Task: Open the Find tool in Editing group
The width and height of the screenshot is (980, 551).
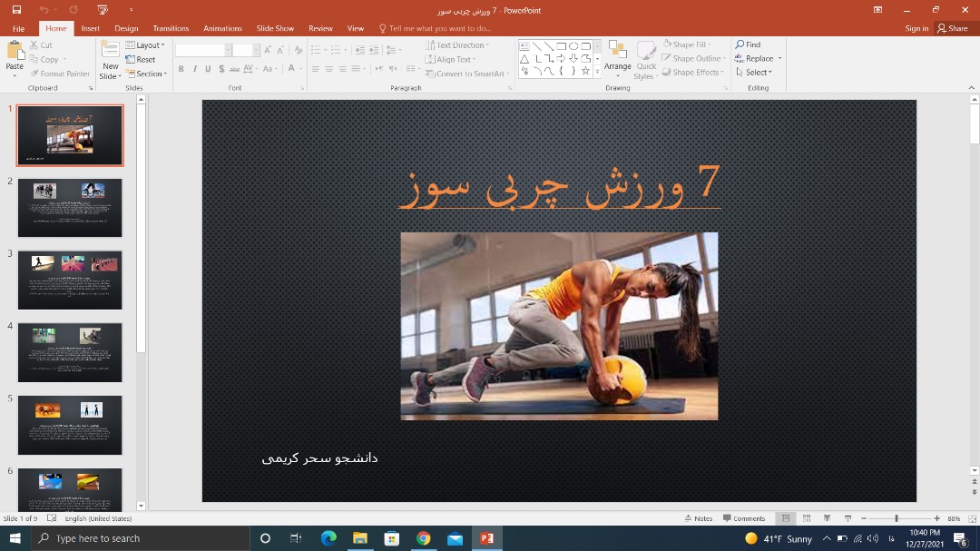Action: click(749, 44)
